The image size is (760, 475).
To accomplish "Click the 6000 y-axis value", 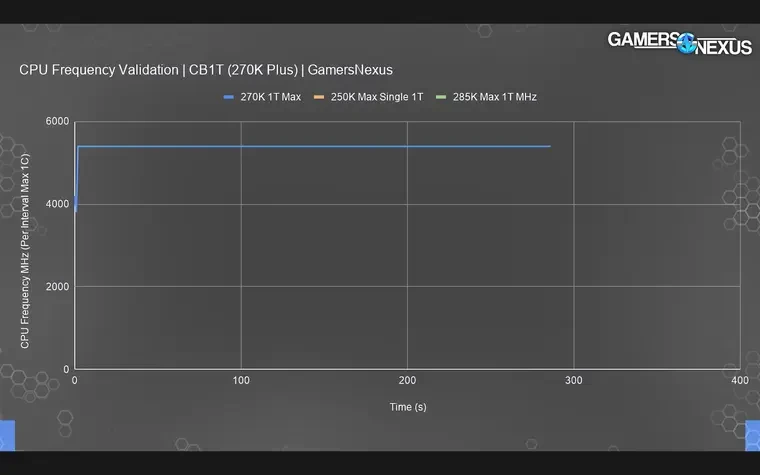I will [57, 121].
